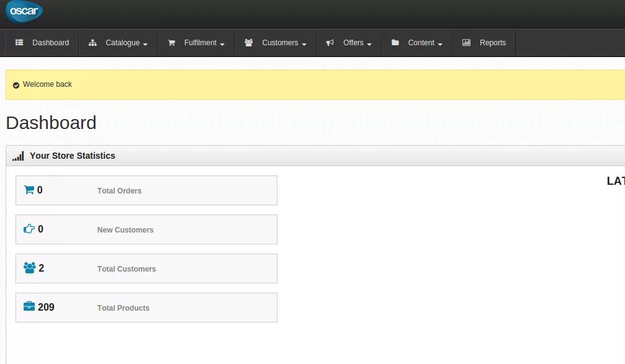The width and height of the screenshot is (625, 364).
Task: Open the Dashboard menu item
Action: coord(42,43)
